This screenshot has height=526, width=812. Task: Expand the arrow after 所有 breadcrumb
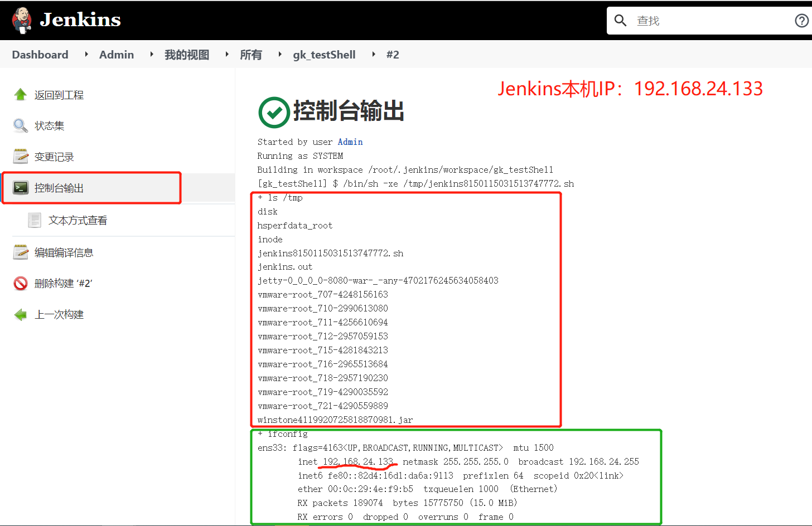click(280, 54)
